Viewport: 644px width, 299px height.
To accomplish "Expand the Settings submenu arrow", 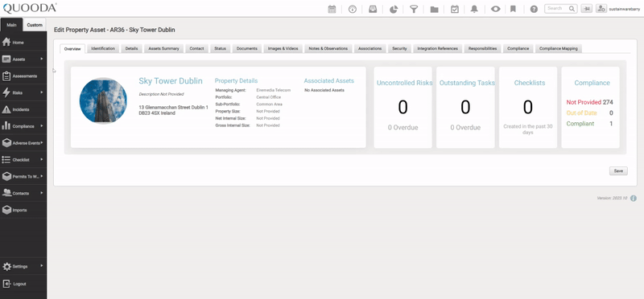I will [42, 266].
